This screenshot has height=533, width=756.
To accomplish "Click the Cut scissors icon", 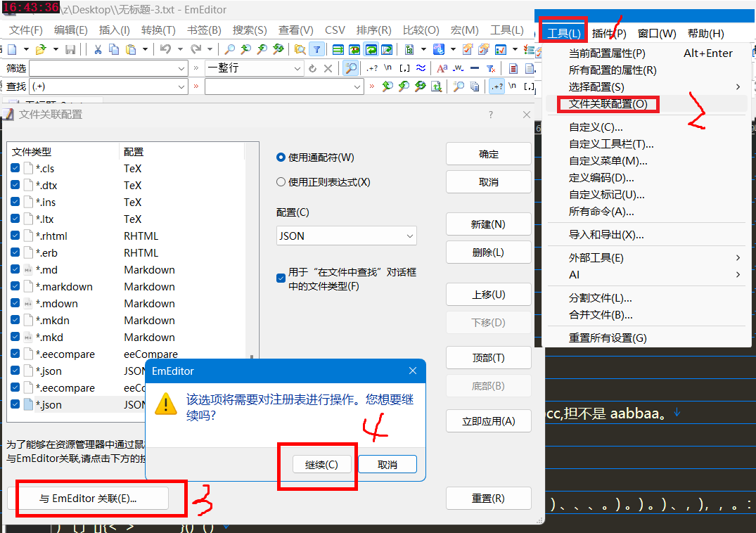I will click(98, 49).
